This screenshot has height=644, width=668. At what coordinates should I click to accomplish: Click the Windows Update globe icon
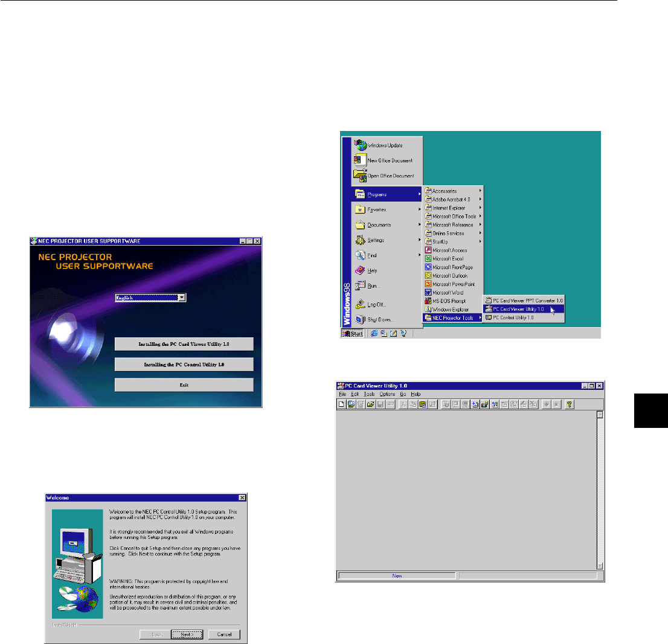click(x=361, y=145)
